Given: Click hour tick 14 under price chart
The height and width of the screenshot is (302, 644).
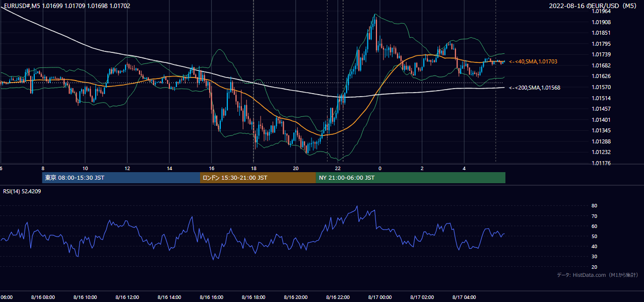Looking at the screenshot, I should (169, 168).
